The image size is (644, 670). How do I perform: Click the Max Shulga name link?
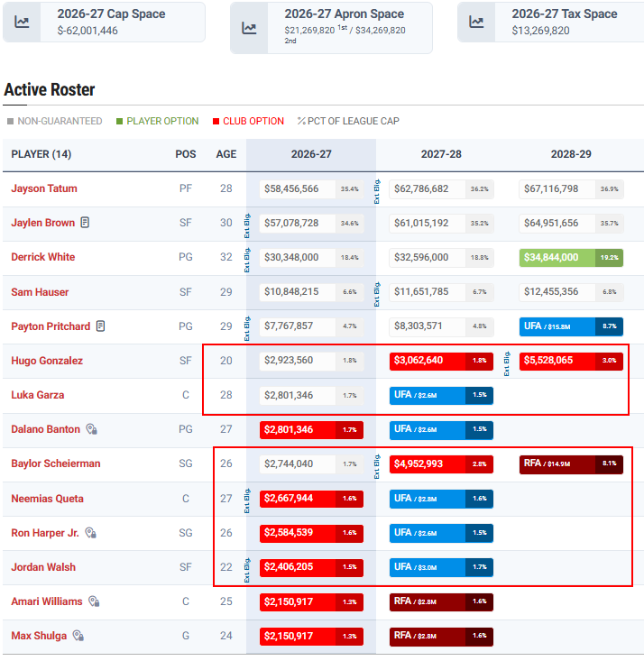(x=39, y=636)
